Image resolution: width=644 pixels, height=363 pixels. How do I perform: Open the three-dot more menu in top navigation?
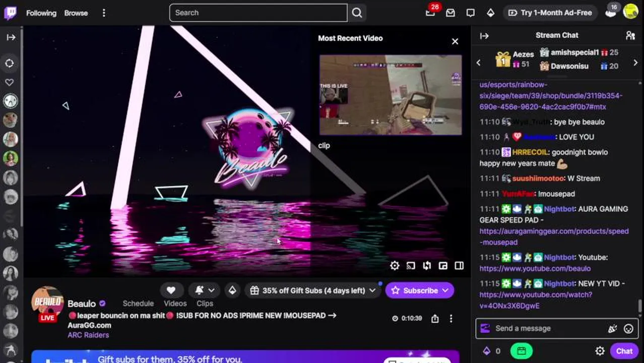click(104, 13)
